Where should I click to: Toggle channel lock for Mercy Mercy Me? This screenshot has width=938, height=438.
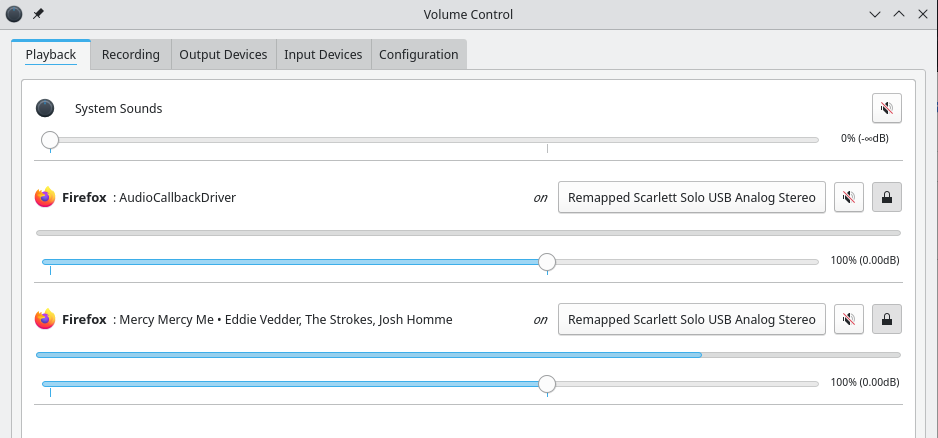click(886, 320)
